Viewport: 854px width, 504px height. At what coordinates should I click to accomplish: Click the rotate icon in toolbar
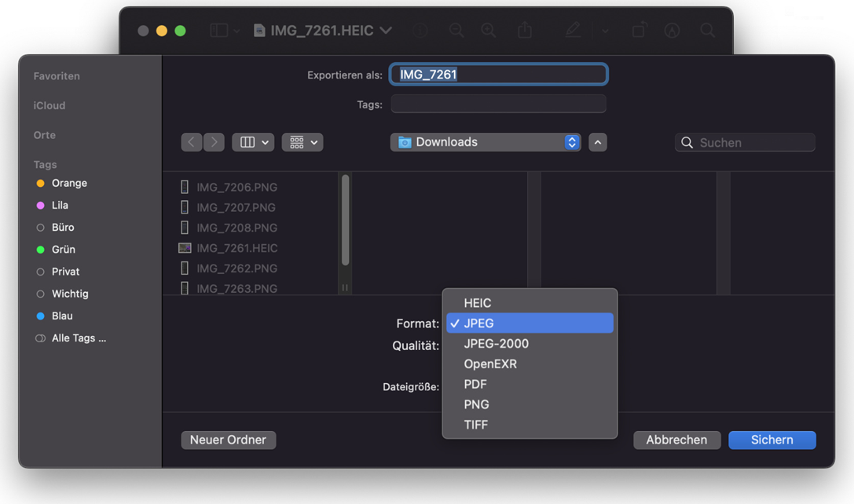pyautogui.click(x=639, y=31)
